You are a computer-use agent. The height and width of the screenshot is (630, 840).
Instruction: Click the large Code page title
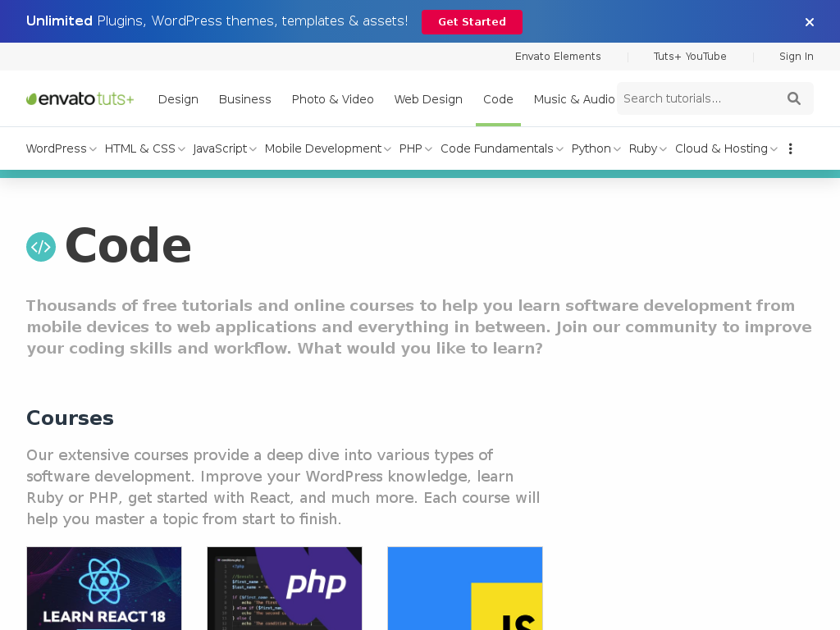[x=128, y=245]
